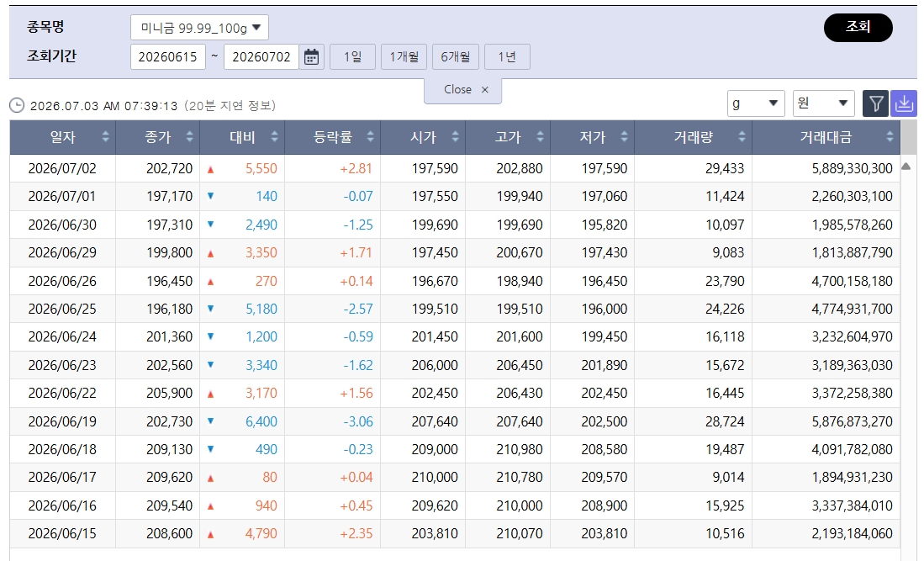This screenshot has width=924, height=561.
Task: Click the 종가 column header
Action: 158,137
